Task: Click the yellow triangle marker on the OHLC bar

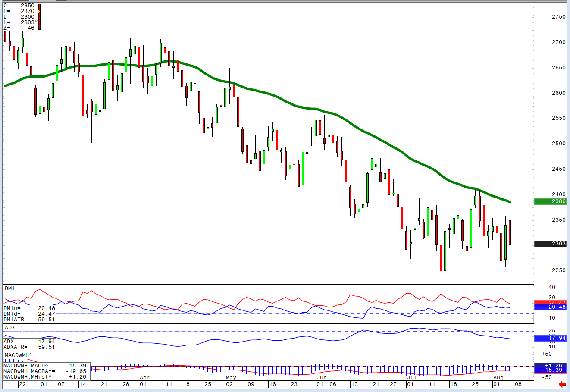Action: (x=39, y=11)
